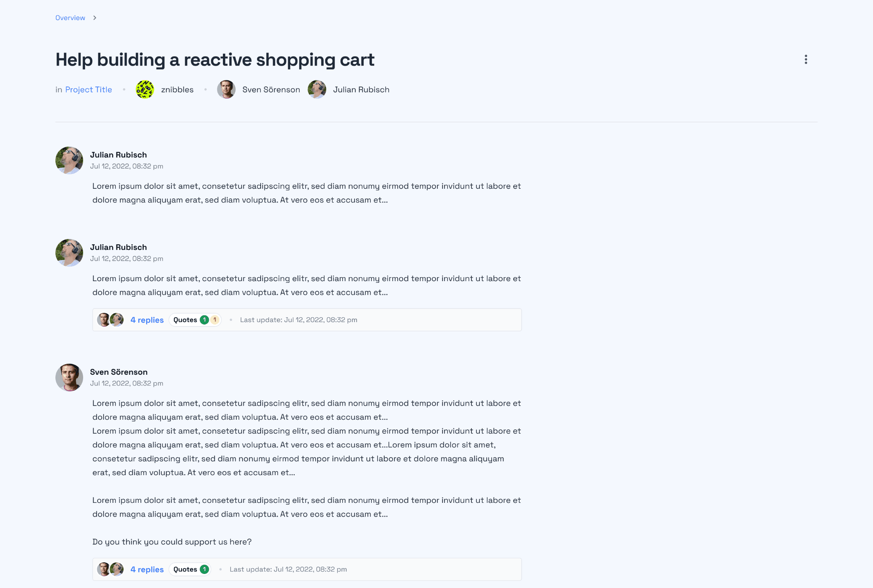Click the znibbles username in header
Screen dimensions: 873x588
(177, 90)
